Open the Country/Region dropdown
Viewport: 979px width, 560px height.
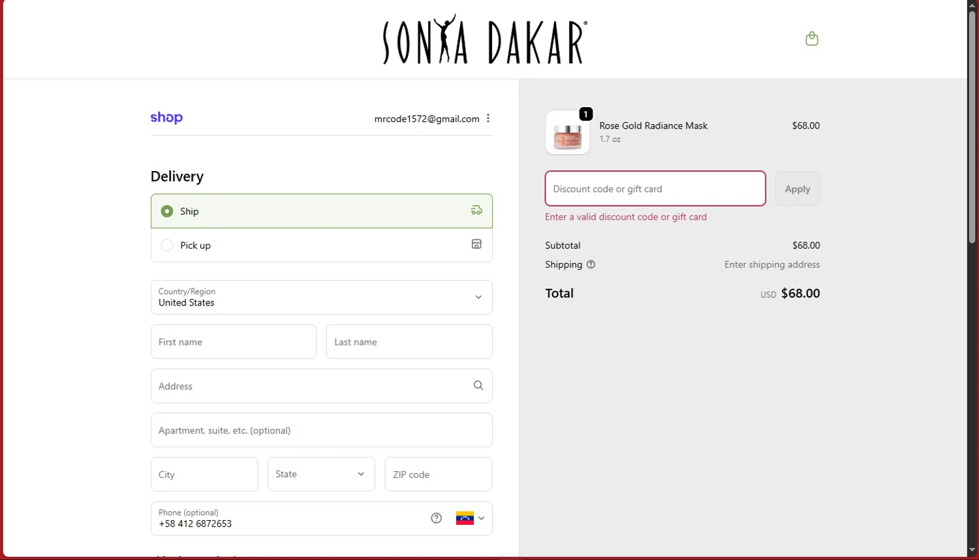pyautogui.click(x=322, y=297)
